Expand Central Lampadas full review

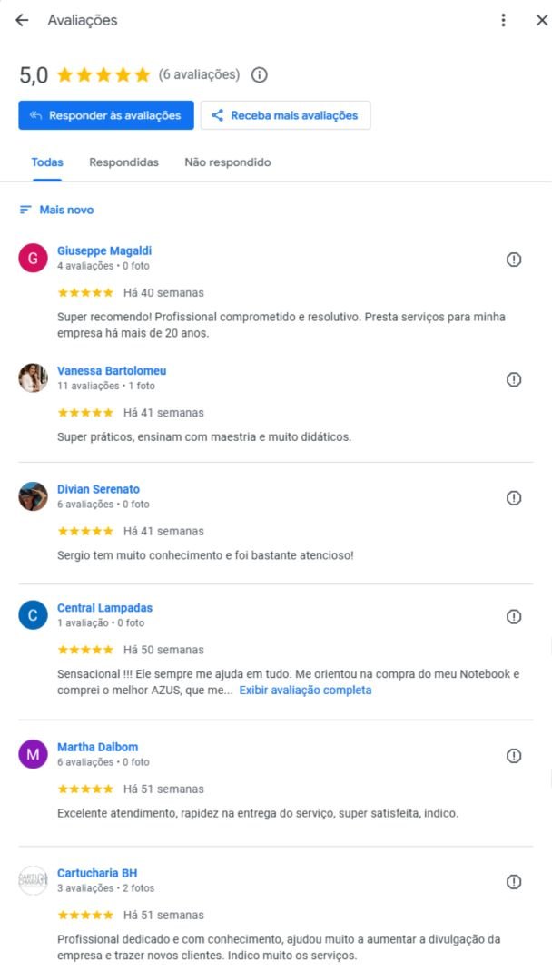point(305,690)
